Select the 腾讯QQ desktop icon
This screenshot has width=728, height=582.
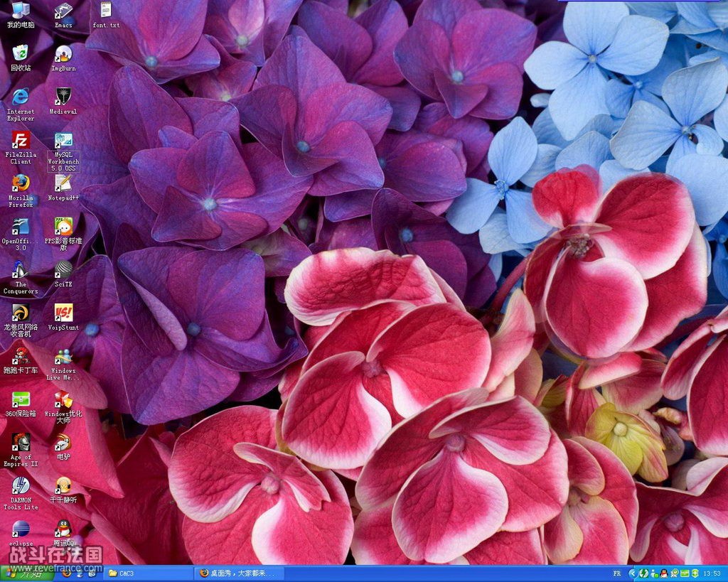(63, 533)
